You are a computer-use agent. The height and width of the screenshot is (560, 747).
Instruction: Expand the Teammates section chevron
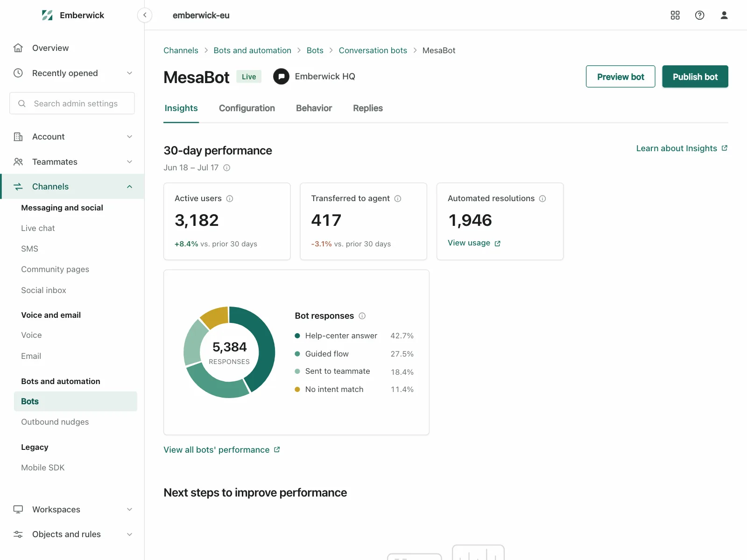pos(130,162)
